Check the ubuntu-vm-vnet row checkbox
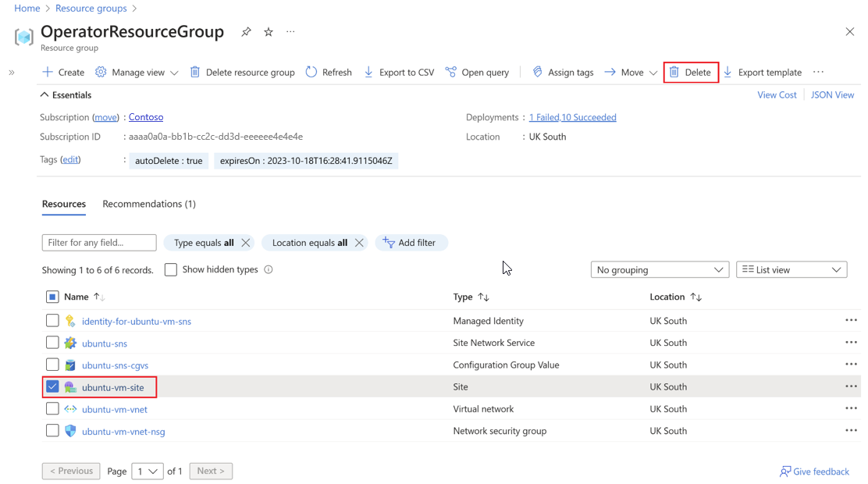The height and width of the screenshot is (484, 868). [x=52, y=408]
